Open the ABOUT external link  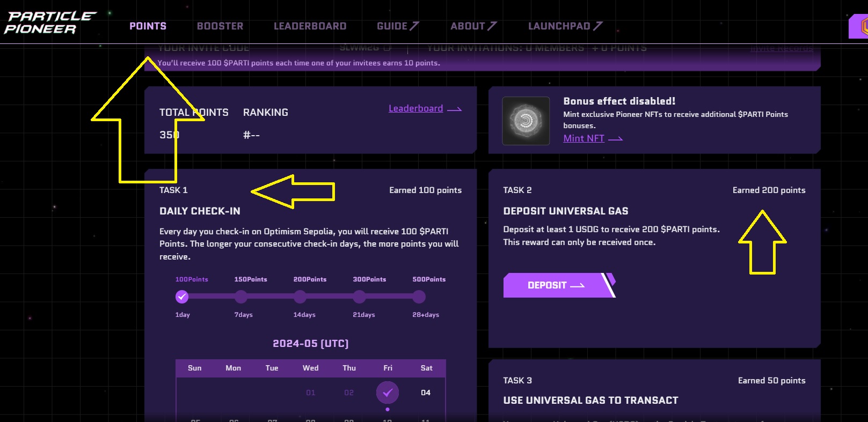click(473, 26)
